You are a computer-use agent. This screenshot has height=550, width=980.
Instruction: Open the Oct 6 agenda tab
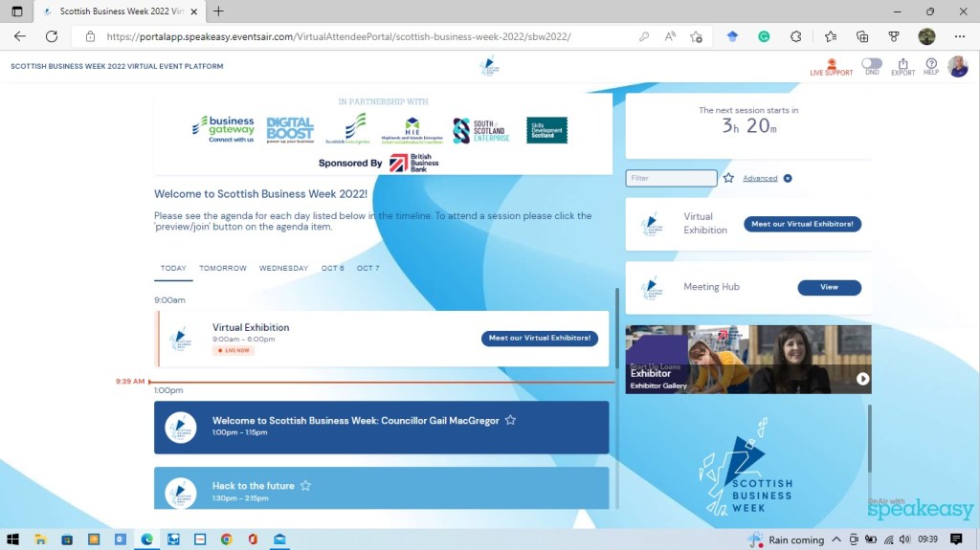333,268
